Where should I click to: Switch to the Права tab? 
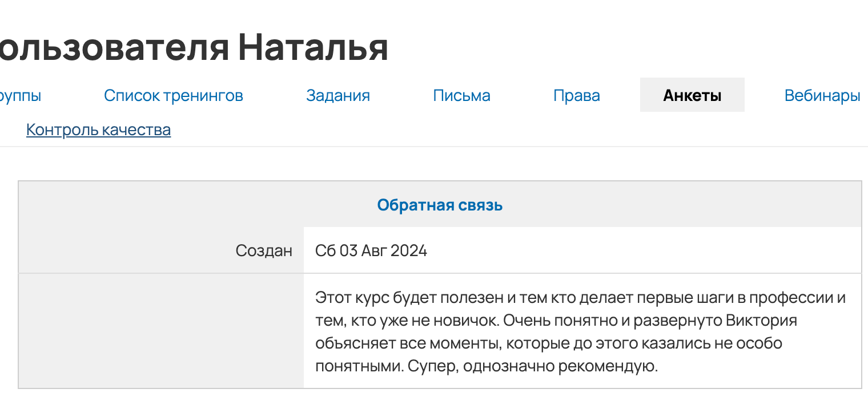(577, 95)
